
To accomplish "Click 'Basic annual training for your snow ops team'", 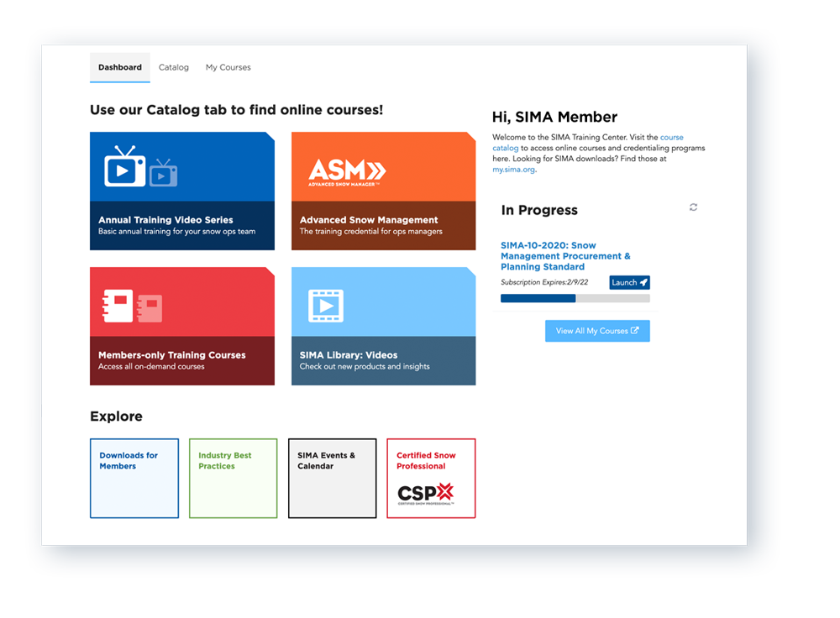I will pyautogui.click(x=176, y=232).
